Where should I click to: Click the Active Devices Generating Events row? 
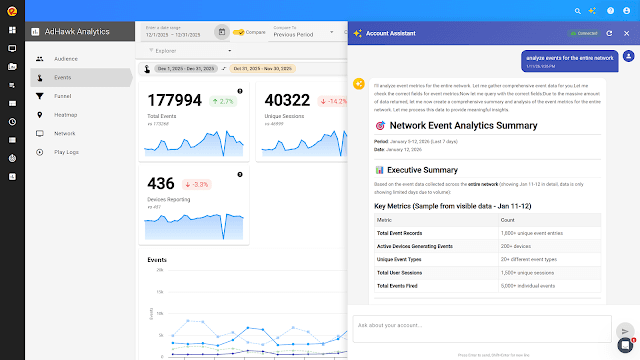coord(487,246)
